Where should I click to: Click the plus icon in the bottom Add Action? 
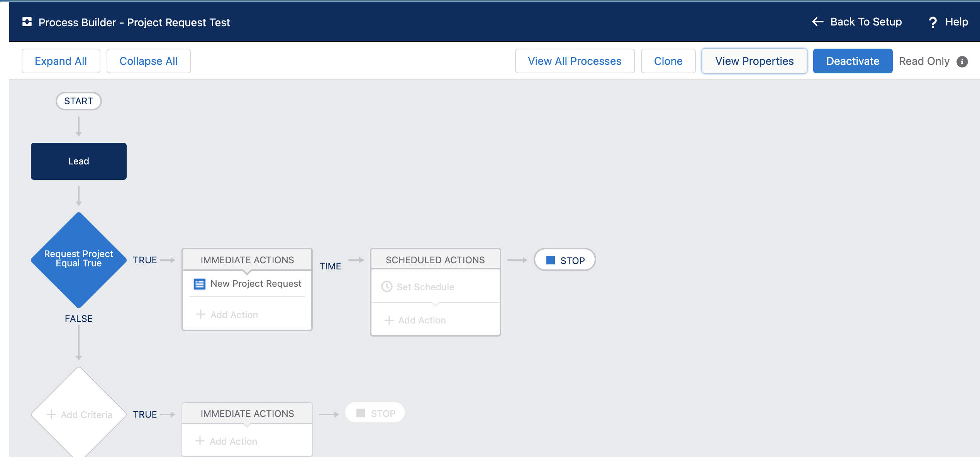200,441
